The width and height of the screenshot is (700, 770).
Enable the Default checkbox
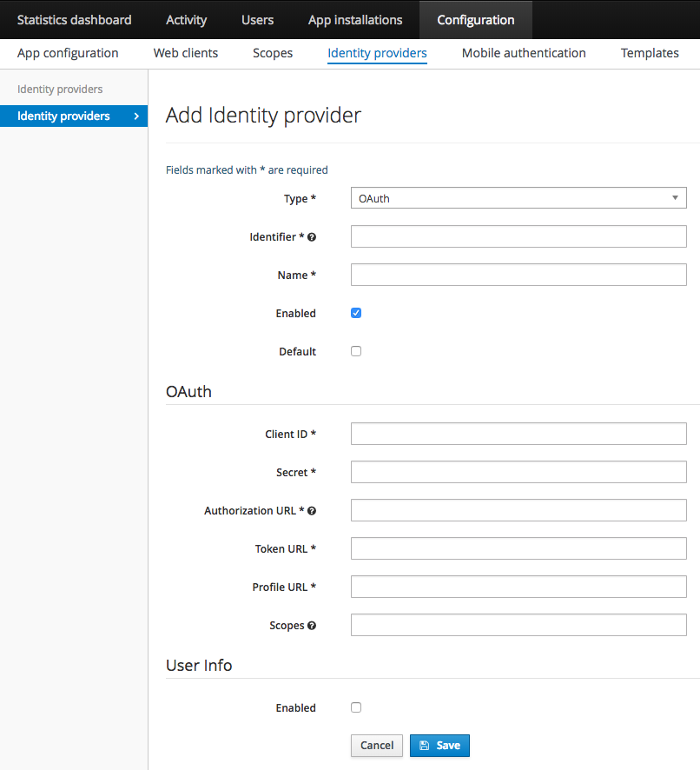point(356,351)
